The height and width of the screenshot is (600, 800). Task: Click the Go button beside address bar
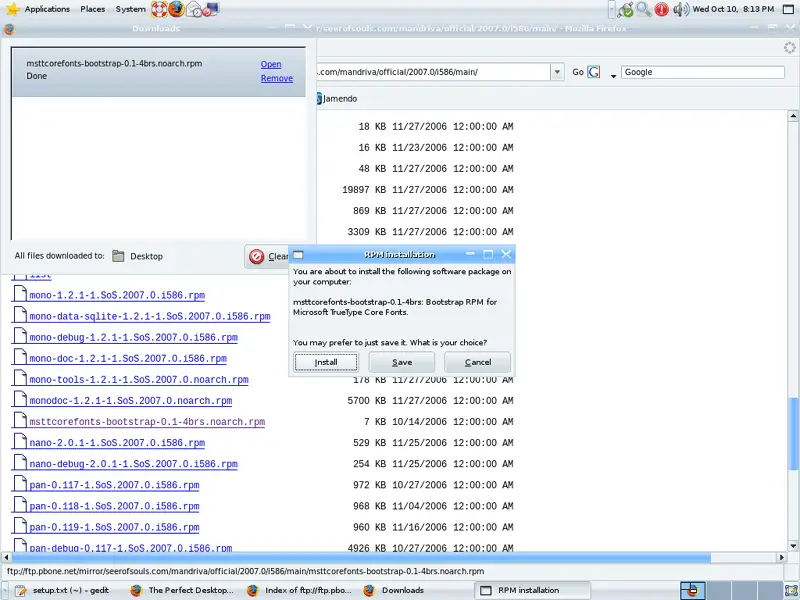click(x=578, y=72)
